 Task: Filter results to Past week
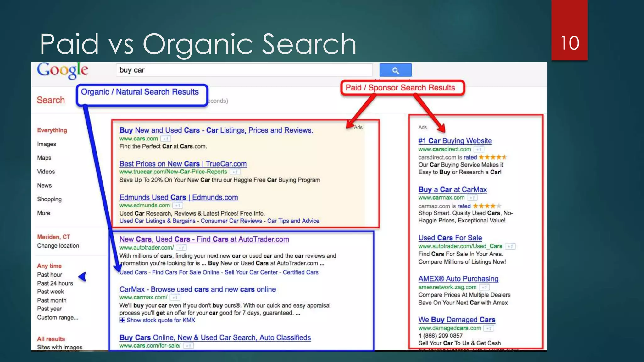pos(51,292)
